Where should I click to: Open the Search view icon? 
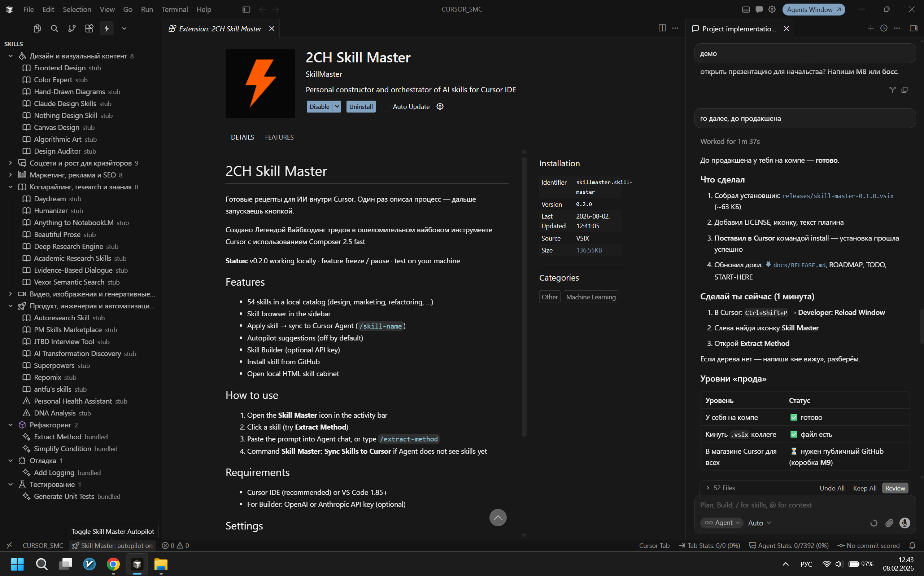55,28
